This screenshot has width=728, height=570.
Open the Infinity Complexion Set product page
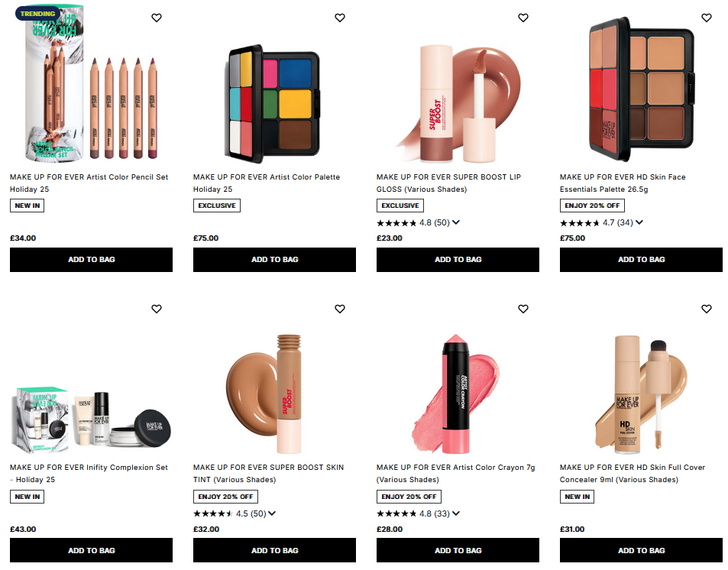88,473
